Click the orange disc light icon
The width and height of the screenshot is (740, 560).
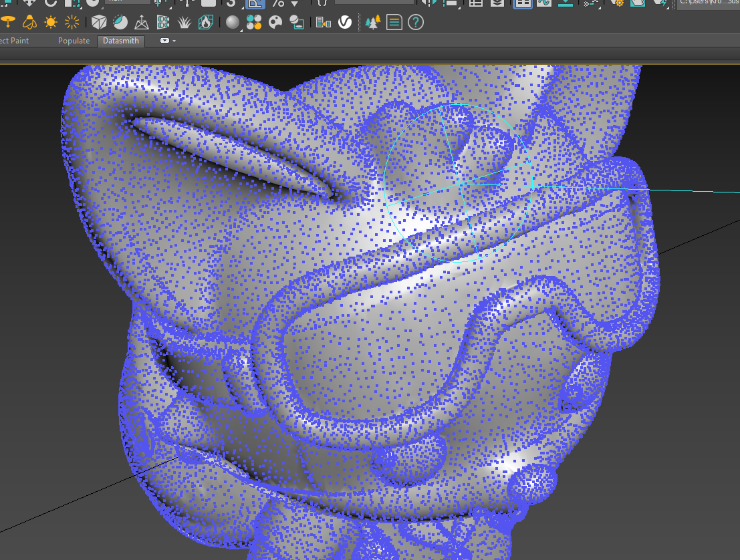pos(7,22)
